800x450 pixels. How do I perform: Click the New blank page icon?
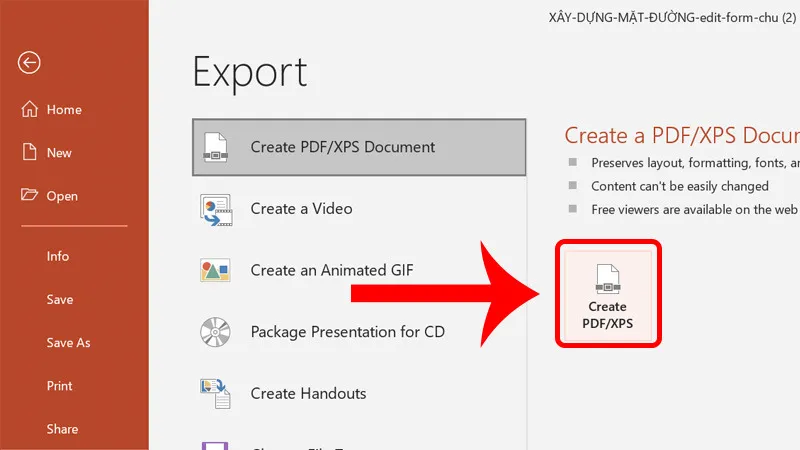tap(29, 153)
